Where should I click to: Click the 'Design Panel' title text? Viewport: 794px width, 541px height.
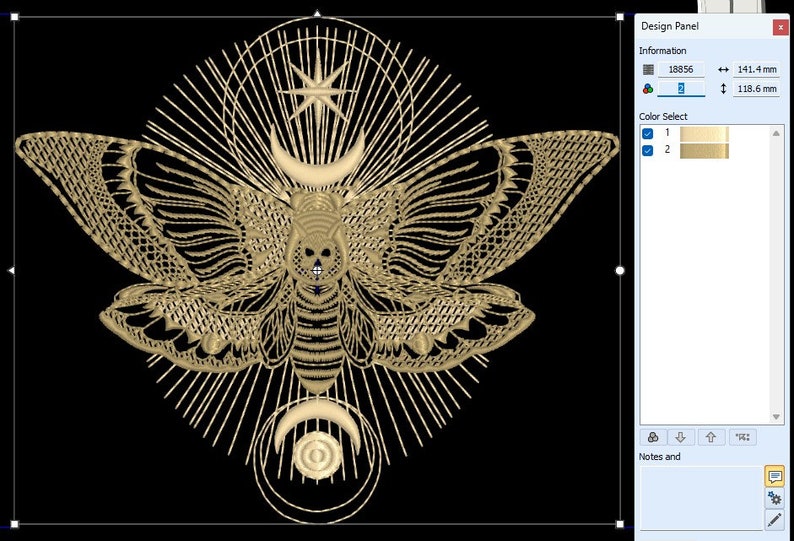click(x=669, y=26)
